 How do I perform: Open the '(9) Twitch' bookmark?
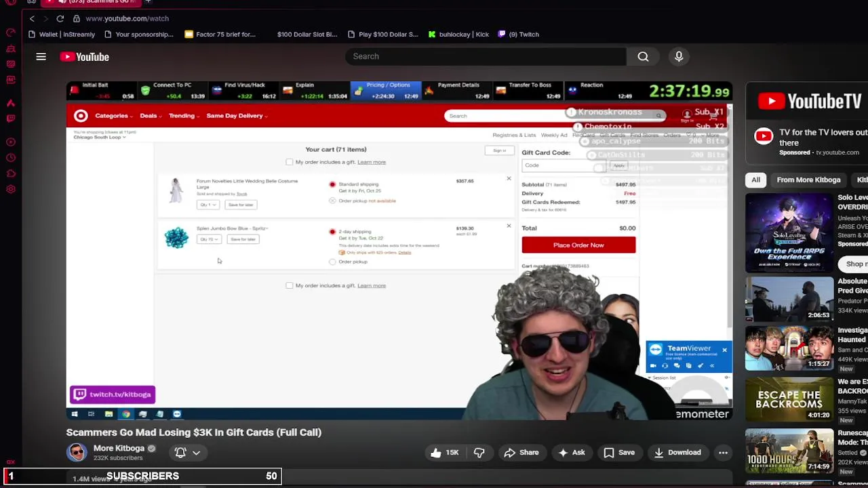click(x=519, y=35)
